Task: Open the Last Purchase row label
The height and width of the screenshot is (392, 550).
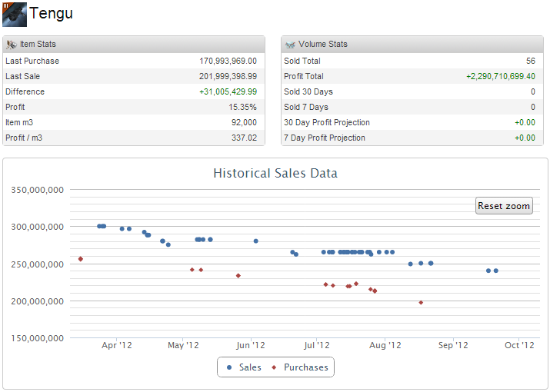Action: 32,61
